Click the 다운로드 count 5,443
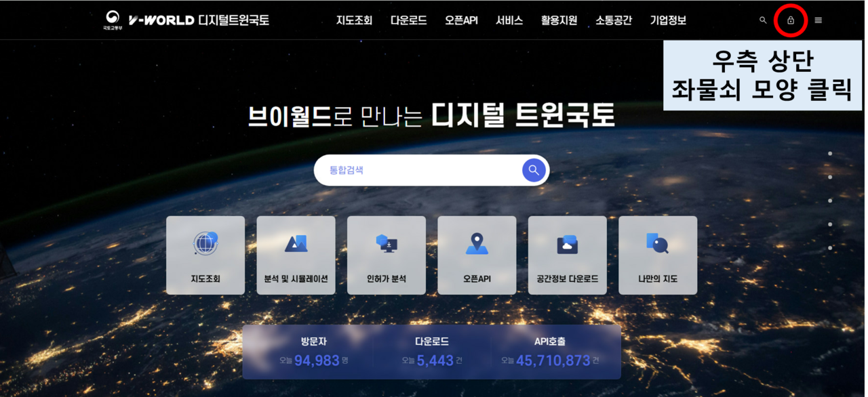 click(435, 360)
